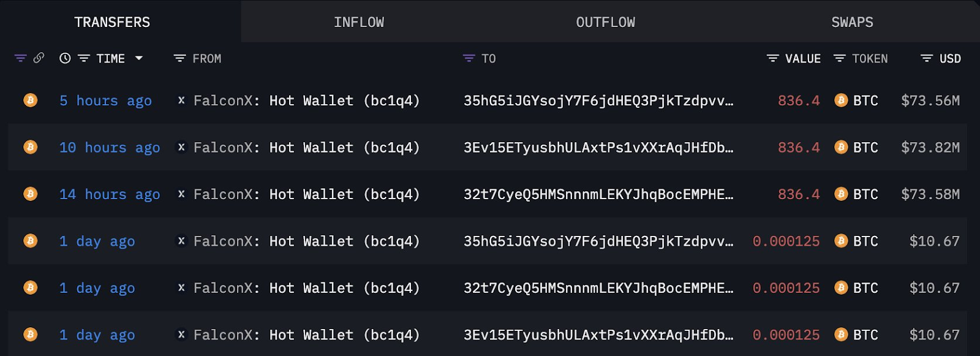Image resolution: width=980 pixels, height=356 pixels.
Task: Click the purple filter icon in header
Action: 20,58
